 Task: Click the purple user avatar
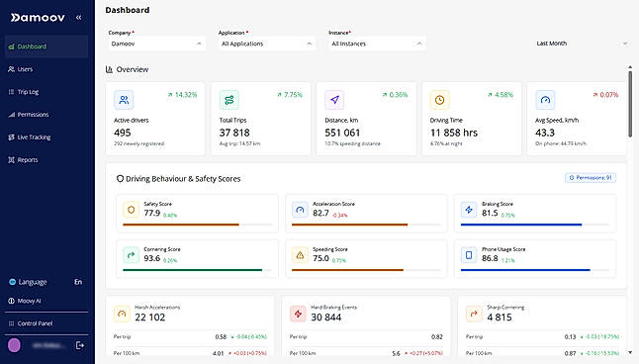(14, 345)
